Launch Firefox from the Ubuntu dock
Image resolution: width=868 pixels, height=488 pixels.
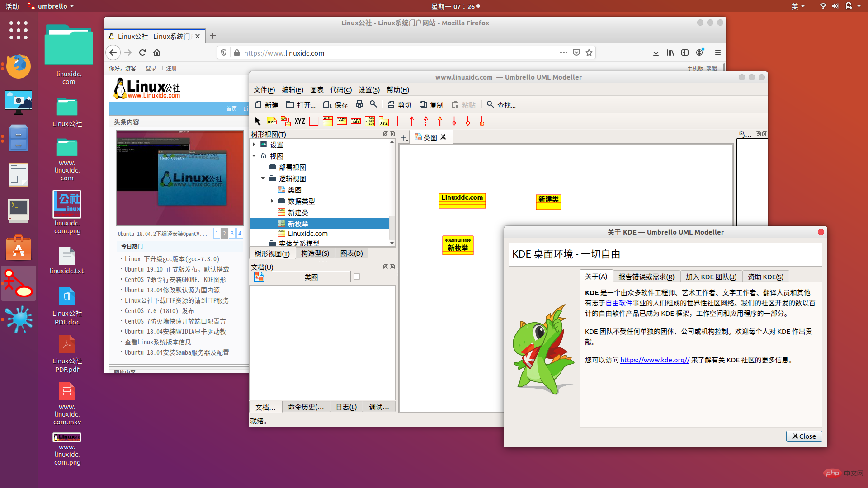pos(19,66)
